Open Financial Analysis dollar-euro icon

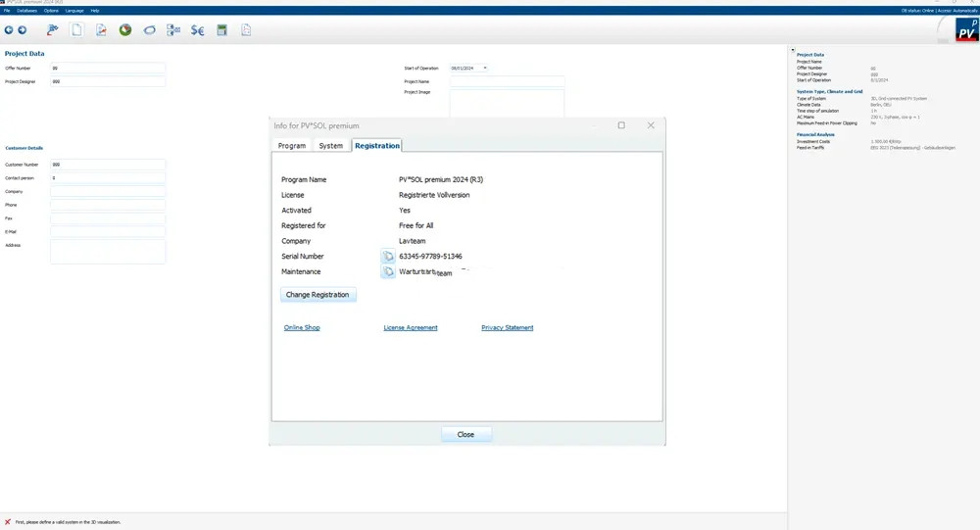[198, 30]
